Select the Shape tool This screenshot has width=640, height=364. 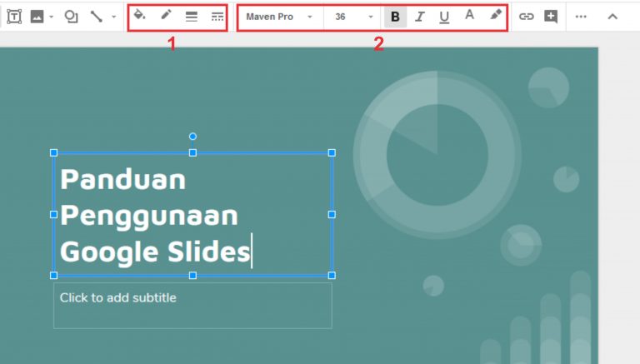pyautogui.click(x=71, y=17)
